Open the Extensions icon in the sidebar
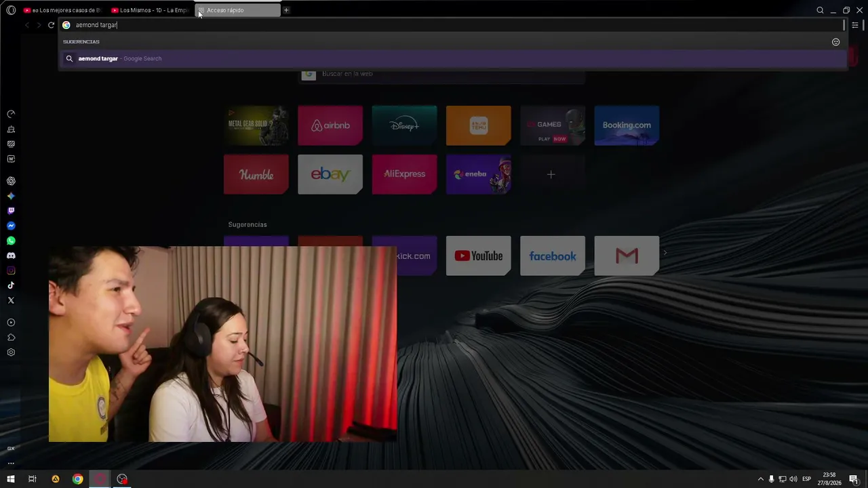The height and width of the screenshot is (488, 868). [11, 338]
